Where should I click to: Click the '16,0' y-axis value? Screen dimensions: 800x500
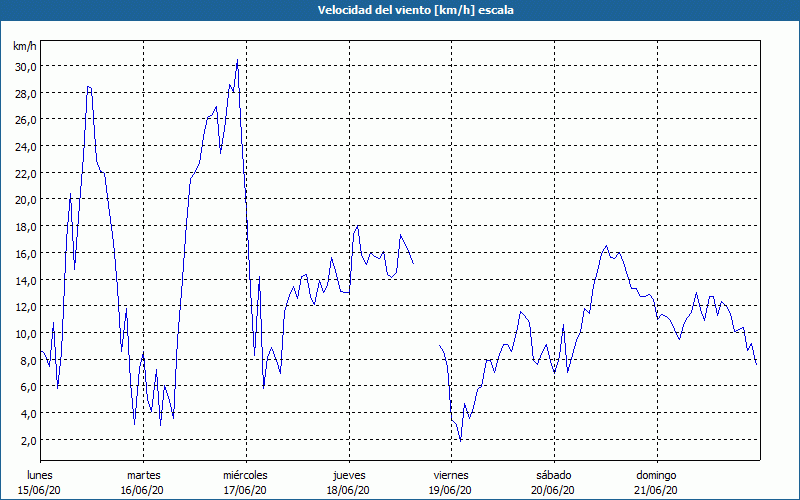25,254
